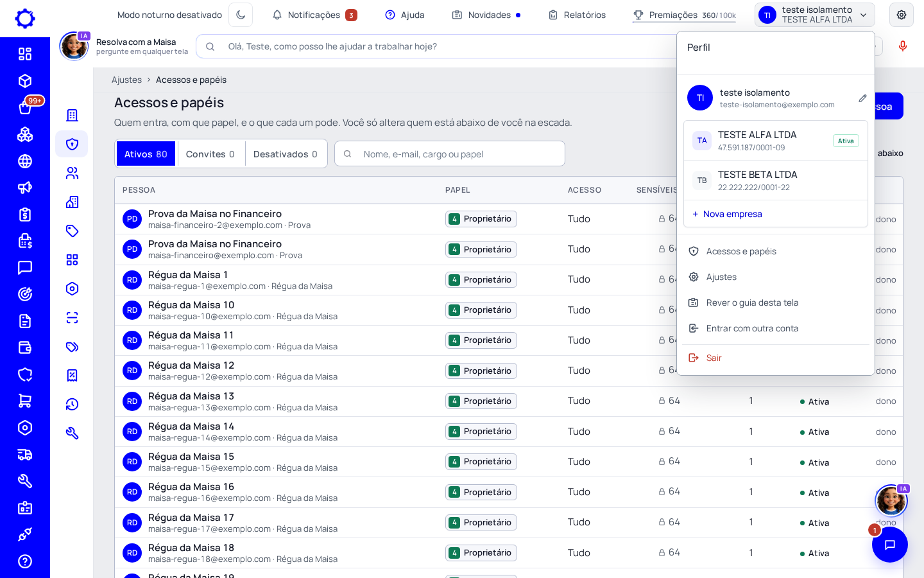Select Rever o guia desta tela

tap(776, 302)
